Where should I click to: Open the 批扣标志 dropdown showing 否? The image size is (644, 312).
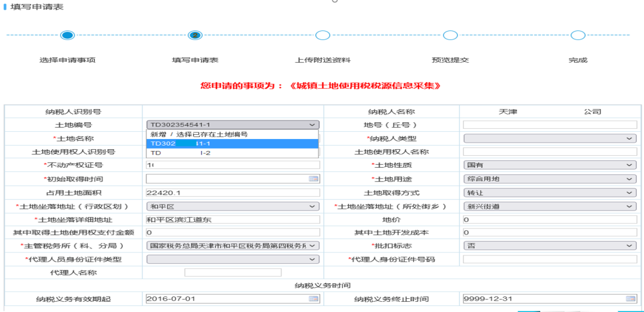(x=550, y=245)
